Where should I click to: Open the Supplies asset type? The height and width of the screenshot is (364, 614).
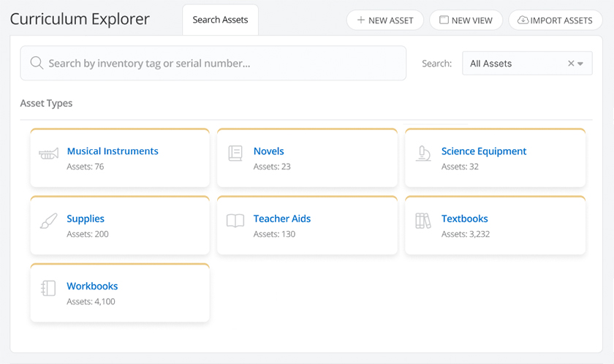pyautogui.click(x=86, y=219)
